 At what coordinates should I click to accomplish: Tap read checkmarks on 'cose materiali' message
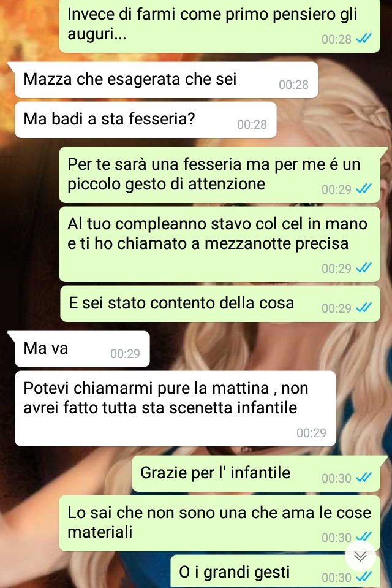[363, 537]
